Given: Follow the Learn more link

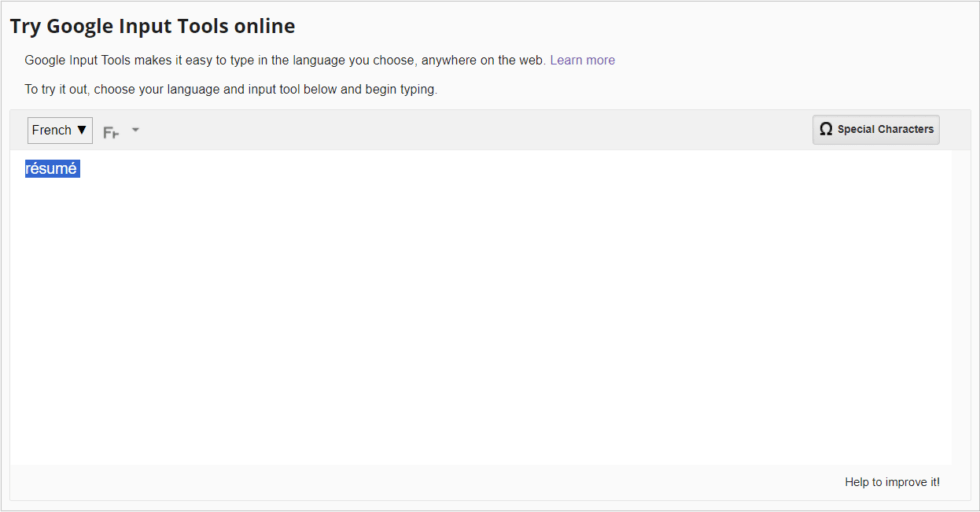Looking at the screenshot, I should tap(582, 60).
